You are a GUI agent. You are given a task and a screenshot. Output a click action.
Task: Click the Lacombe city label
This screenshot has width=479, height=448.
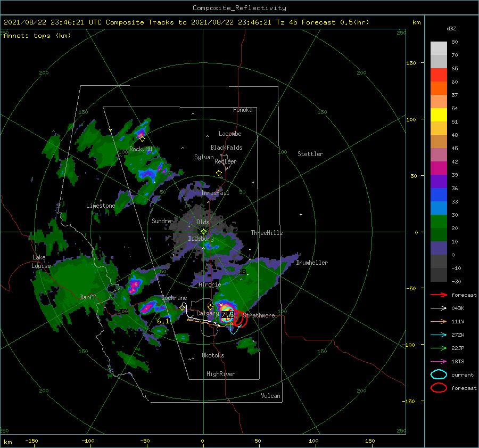(x=230, y=134)
